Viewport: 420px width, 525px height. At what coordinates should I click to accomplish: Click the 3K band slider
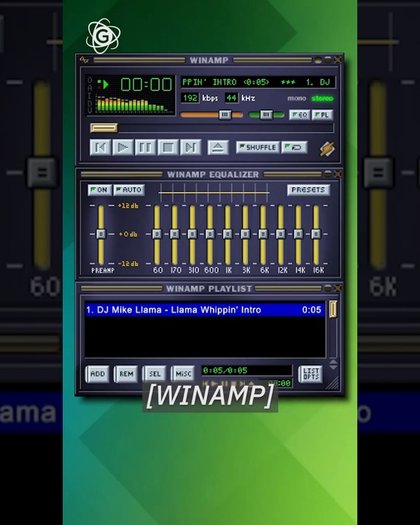(x=245, y=235)
